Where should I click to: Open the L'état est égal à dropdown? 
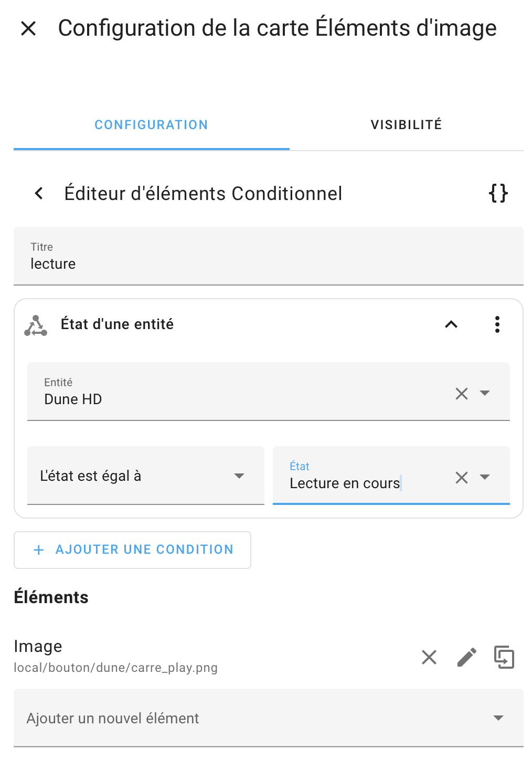[145, 476]
